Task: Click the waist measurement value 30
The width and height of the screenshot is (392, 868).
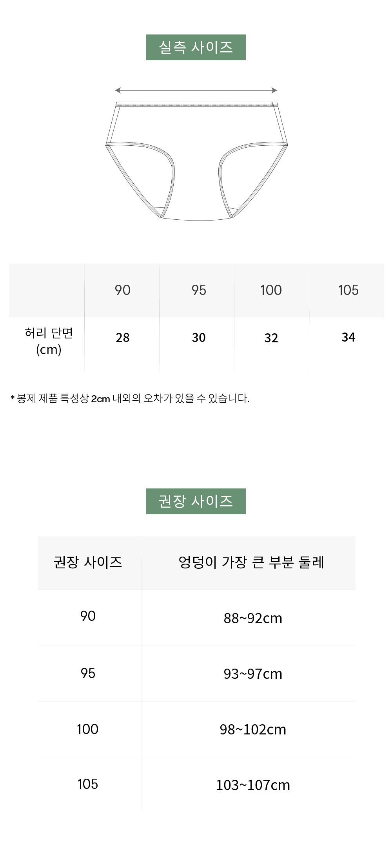Action: pos(198,338)
